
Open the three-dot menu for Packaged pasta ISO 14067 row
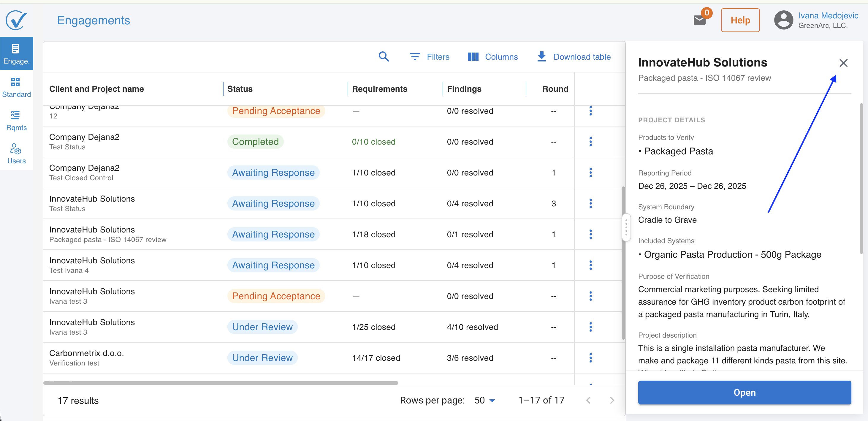[x=590, y=234]
